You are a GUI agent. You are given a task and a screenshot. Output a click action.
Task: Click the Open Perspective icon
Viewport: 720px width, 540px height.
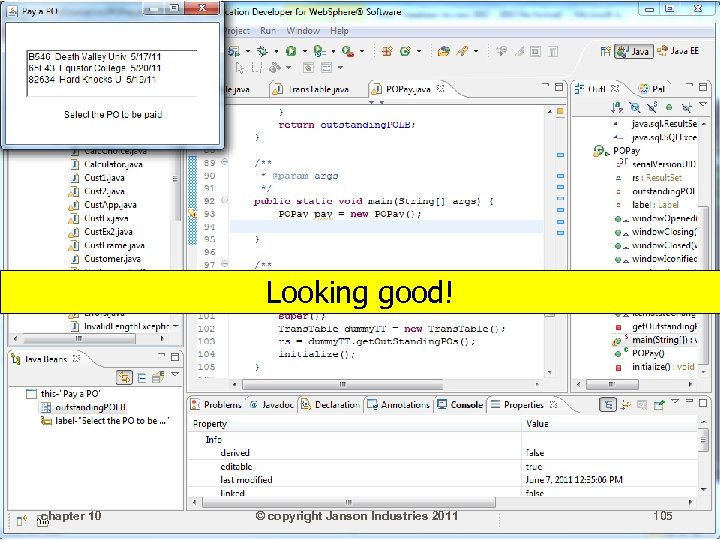[x=605, y=51]
